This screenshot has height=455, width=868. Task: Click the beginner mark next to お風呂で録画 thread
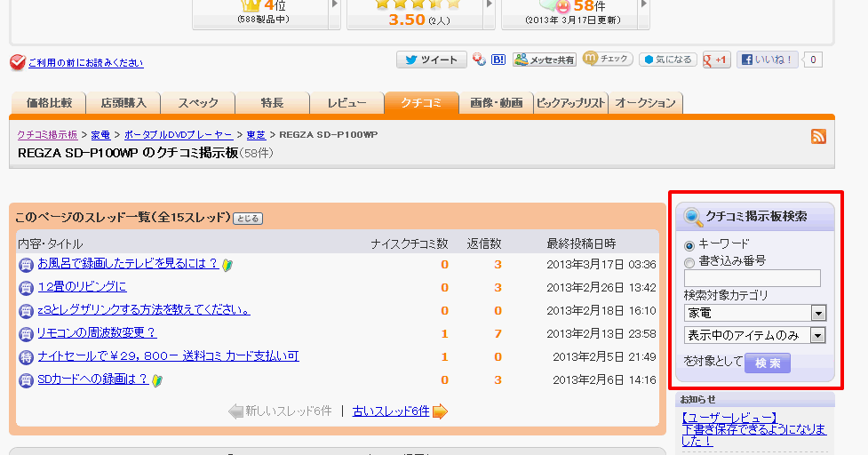point(227,265)
